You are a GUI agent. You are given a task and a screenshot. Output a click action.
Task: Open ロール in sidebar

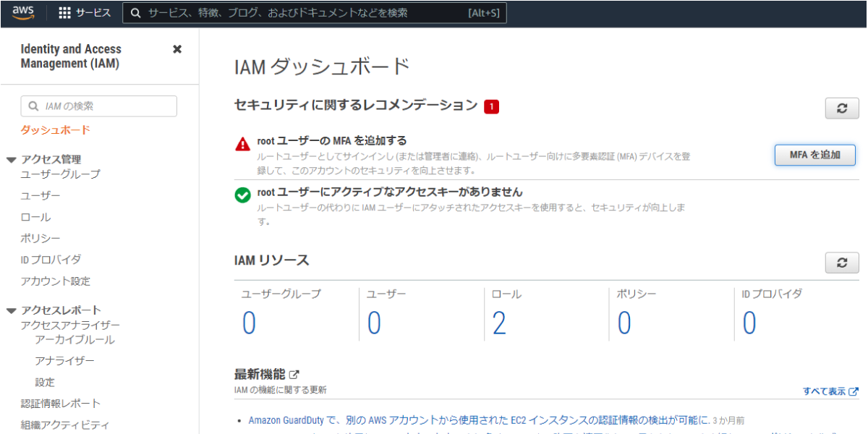pyautogui.click(x=35, y=217)
